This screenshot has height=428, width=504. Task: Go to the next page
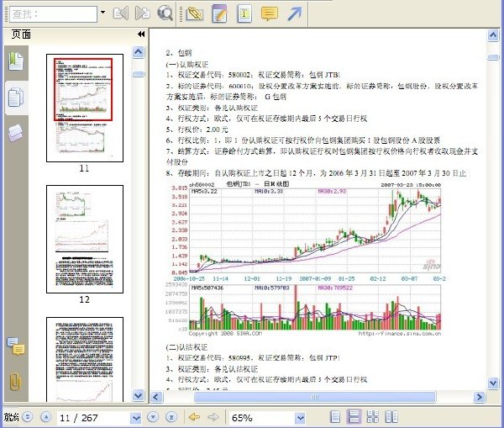(x=153, y=417)
